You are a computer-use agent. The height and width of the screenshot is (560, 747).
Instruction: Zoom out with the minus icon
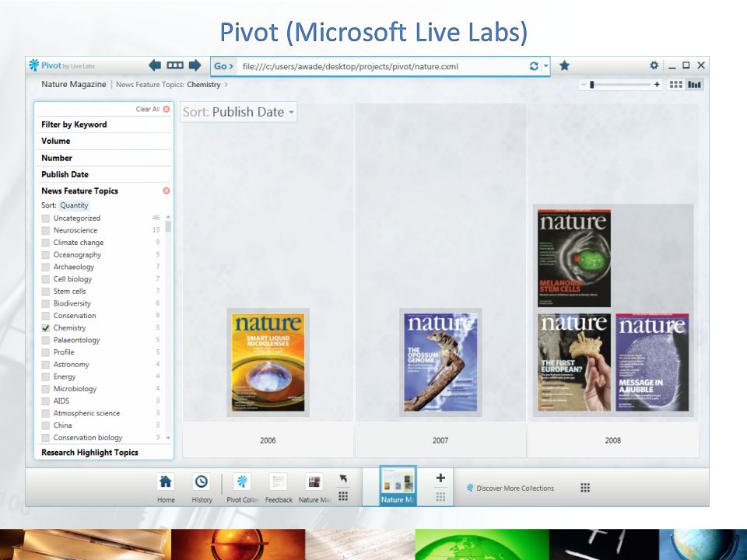coord(584,85)
